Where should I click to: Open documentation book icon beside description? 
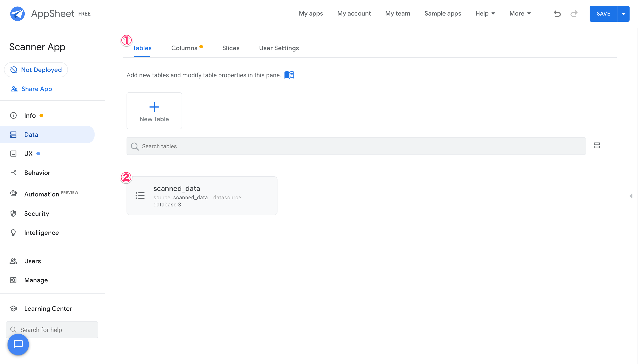coord(289,75)
